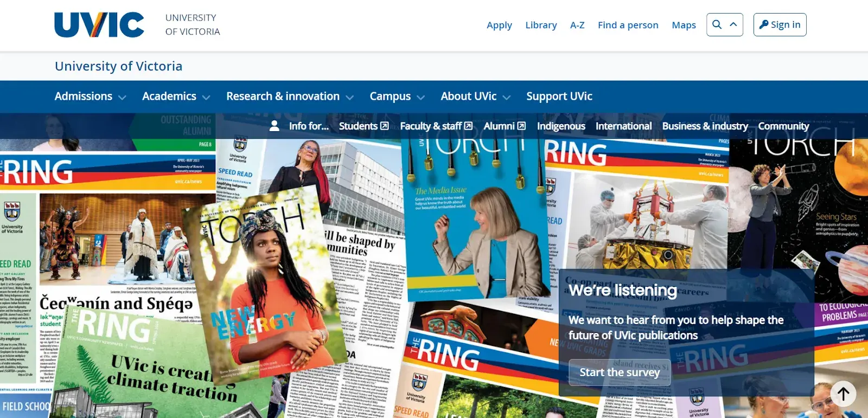This screenshot has width=868, height=418.
Task: Collapse search using the up chevron
Action: (733, 24)
